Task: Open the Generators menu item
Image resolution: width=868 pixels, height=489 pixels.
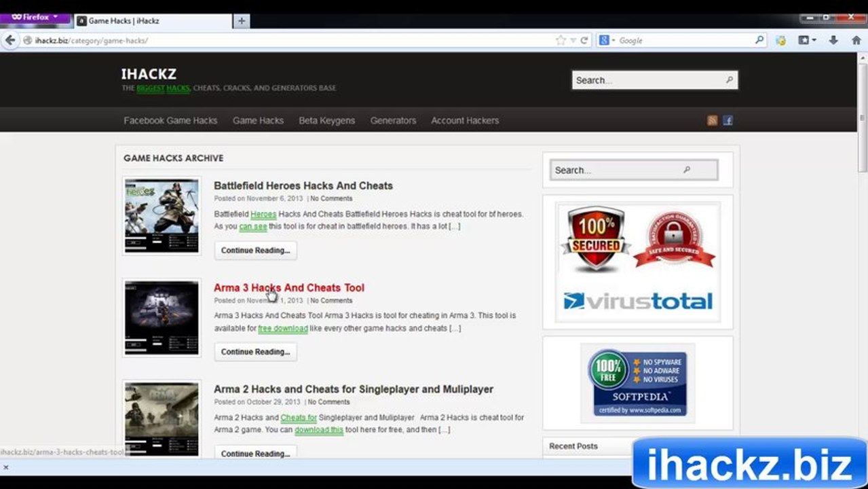Action: point(393,120)
